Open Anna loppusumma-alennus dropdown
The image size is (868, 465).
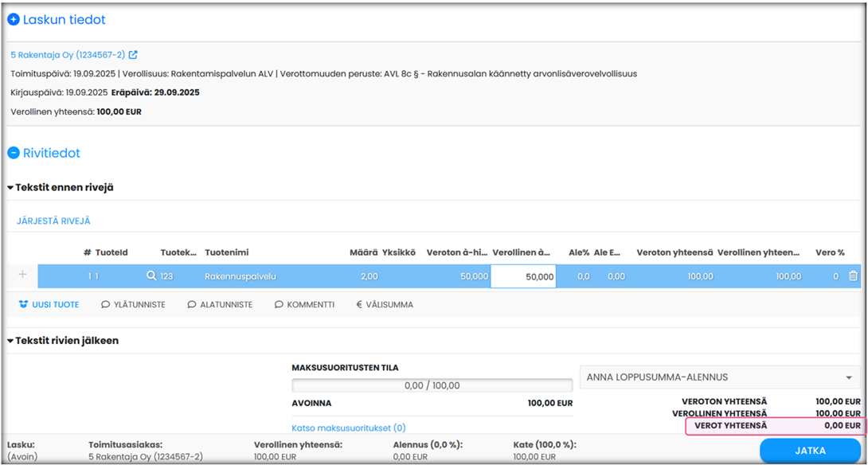[x=720, y=377]
